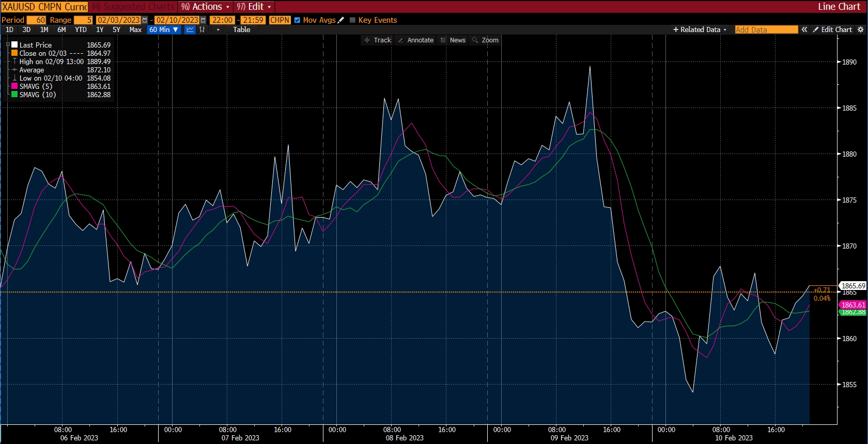This screenshot has height=444, width=868.
Task: Open the 60 Min interval dropdown
Action: [163, 29]
